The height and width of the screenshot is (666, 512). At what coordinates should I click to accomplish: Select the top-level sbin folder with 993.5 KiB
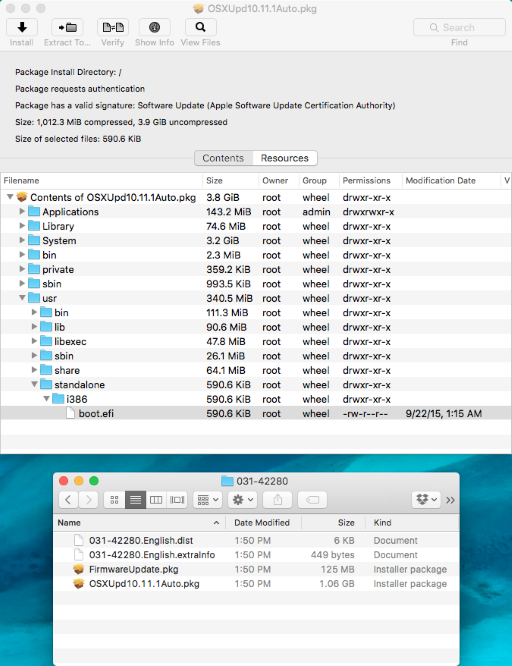256,284
